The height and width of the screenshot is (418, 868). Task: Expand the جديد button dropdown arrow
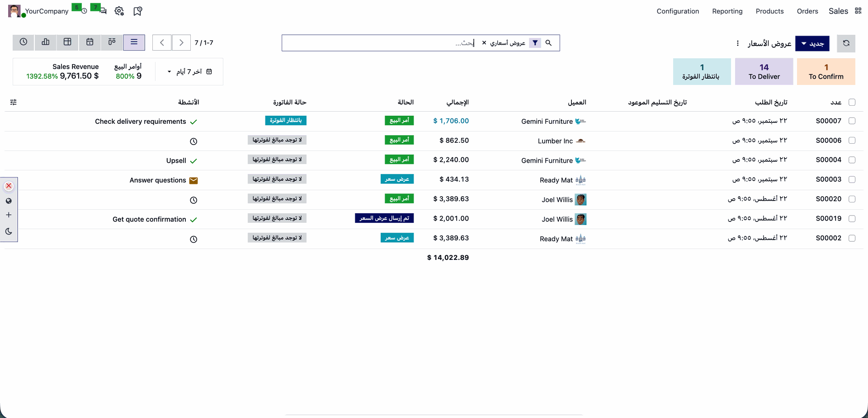(804, 44)
